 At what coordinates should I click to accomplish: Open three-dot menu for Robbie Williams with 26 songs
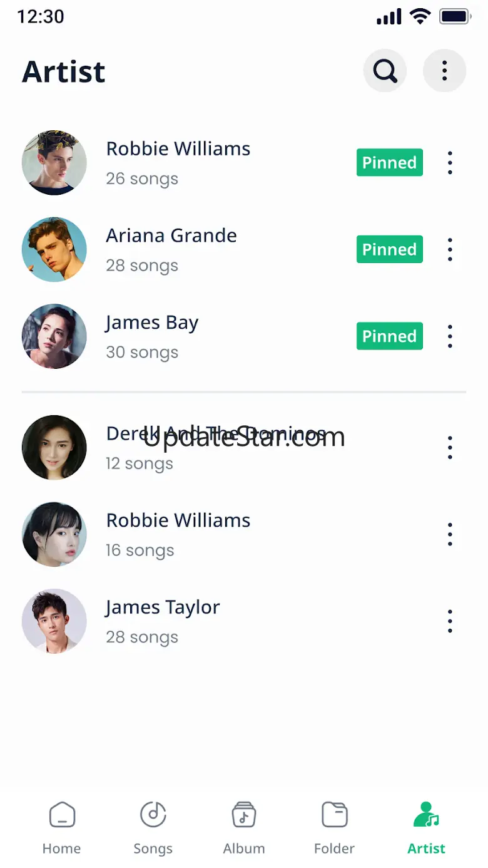point(450,163)
